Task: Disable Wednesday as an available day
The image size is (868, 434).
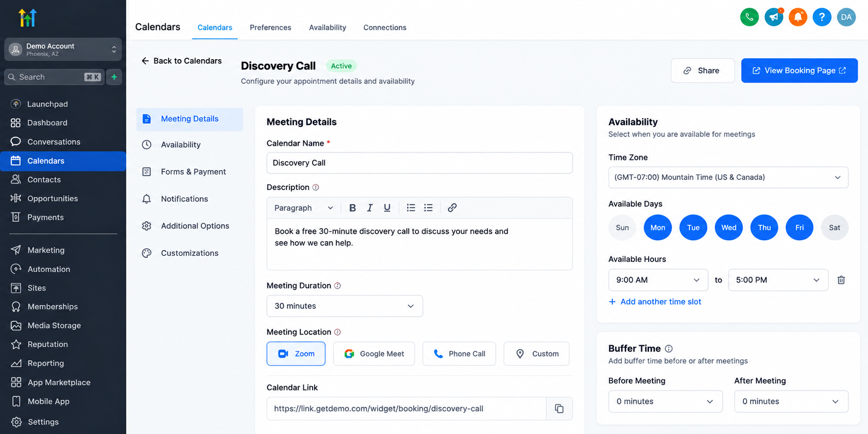Action: point(729,228)
